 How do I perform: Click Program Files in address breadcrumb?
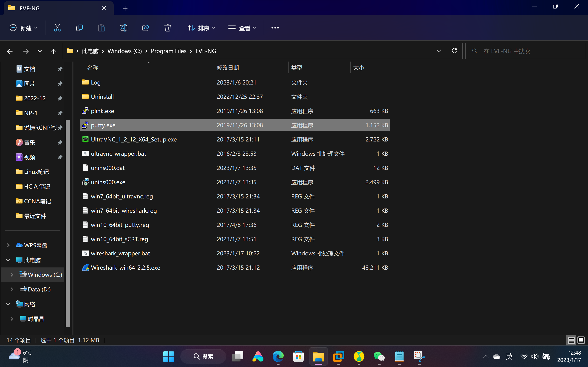coord(168,51)
